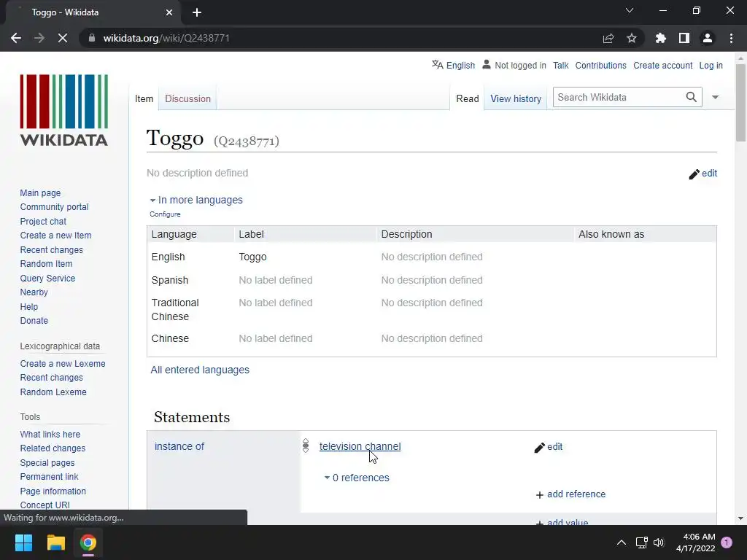747x560 pixels.
Task: Click the network tray icon
Action: [x=642, y=542]
